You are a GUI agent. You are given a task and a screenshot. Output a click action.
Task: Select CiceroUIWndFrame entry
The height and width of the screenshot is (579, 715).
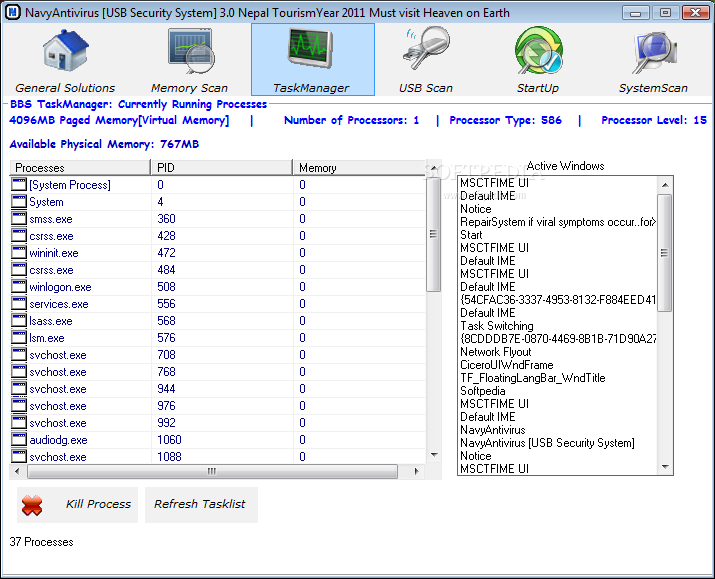point(507,365)
